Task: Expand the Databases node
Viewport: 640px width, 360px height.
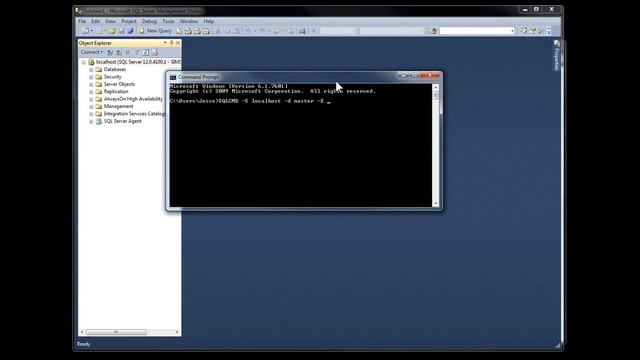Action: [91, 70]
